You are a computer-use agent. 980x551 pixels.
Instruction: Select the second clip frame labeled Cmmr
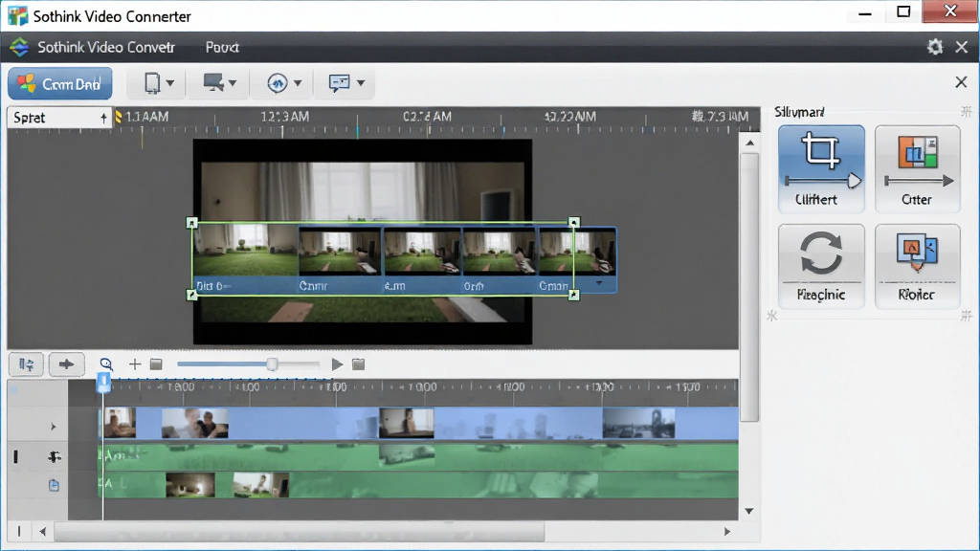click(340, 252)
